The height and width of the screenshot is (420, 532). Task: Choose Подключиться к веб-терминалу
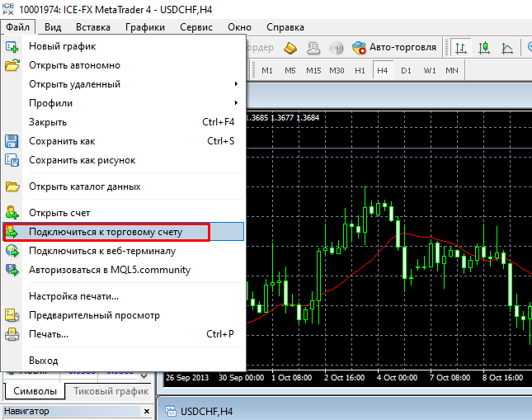(124, 251)
